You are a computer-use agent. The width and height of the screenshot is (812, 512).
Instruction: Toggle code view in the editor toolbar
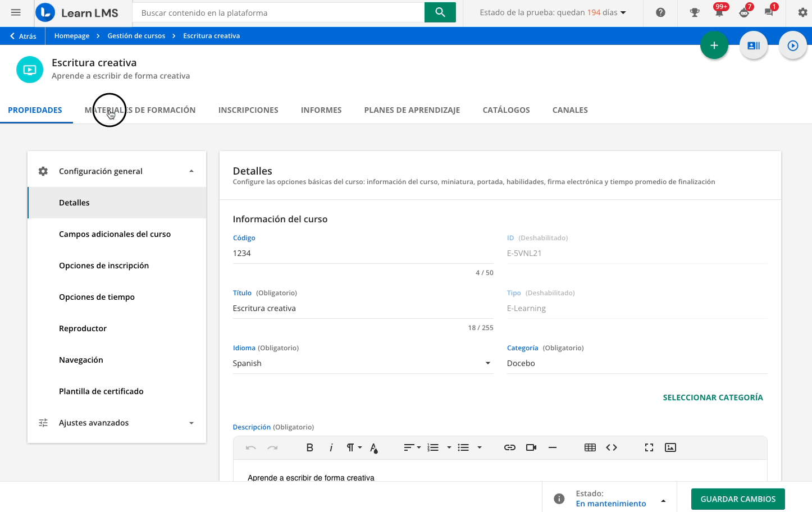[612, 447]
